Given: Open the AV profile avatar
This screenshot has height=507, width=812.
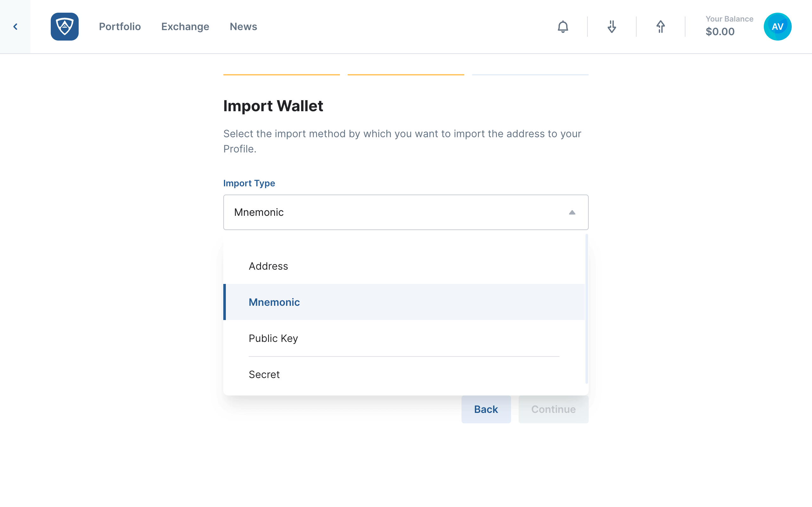Looking at the screenshot, I should (x=777, y=27).
